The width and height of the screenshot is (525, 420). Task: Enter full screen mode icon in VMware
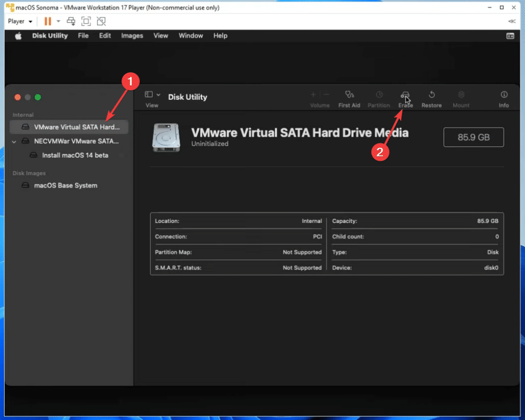86,22
